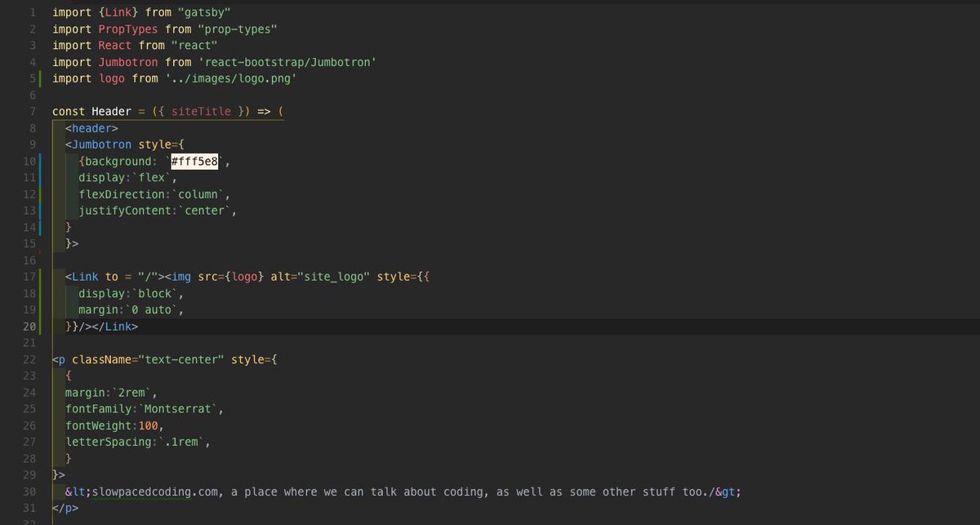
Task: Click line number 7 in the gutter
Action: point(32,112)
